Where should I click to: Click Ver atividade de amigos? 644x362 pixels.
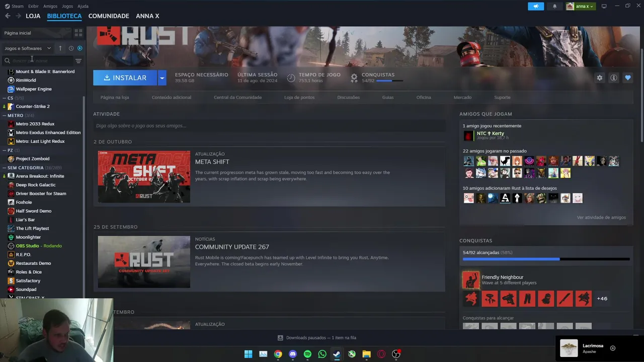[x=601, y=218]
